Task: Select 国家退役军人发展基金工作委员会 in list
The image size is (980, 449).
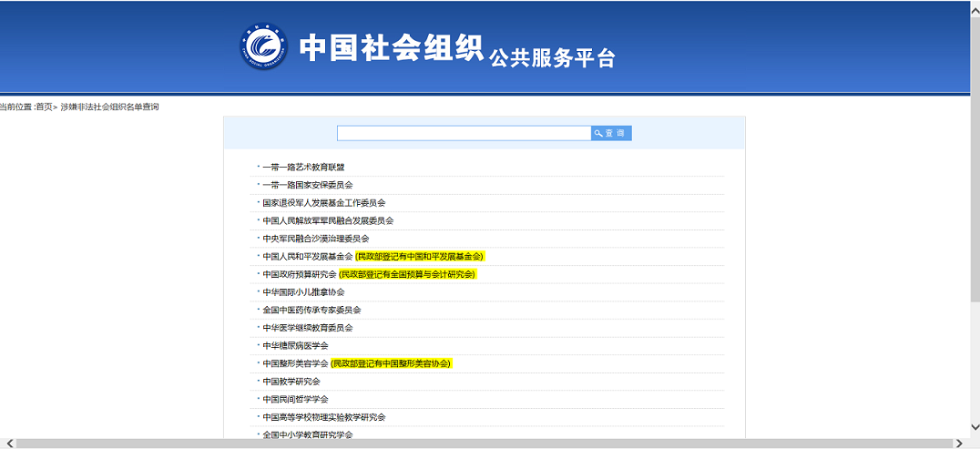Action: pos(323,203)
